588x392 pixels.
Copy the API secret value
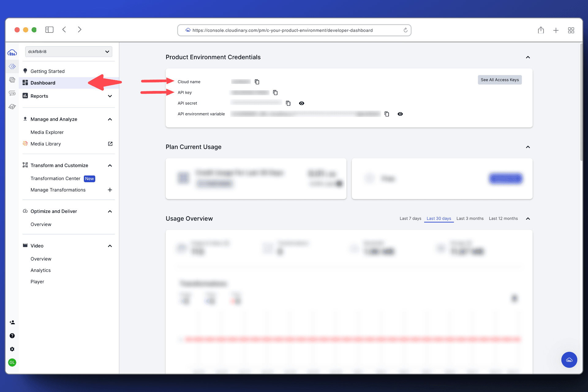click(x=288, y=103)
